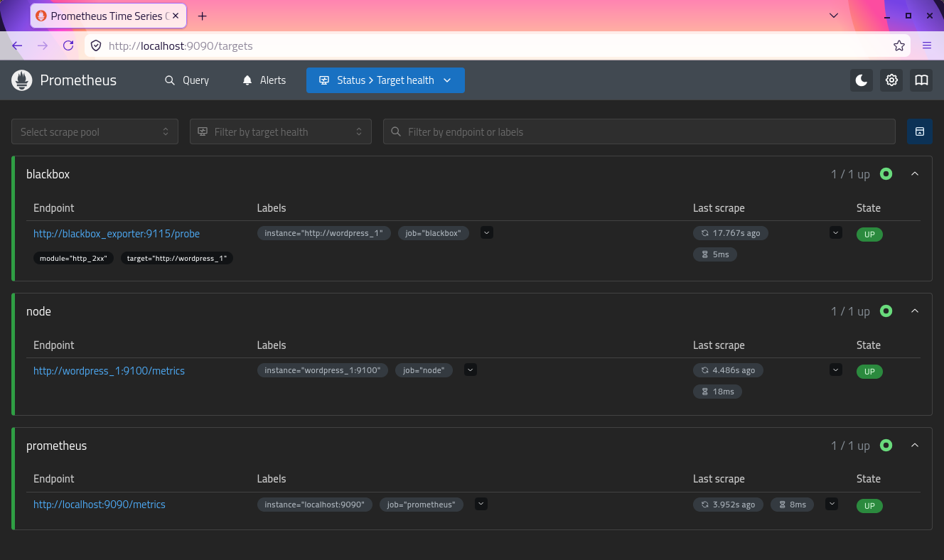
Task: Open the list-all-tabs chevron
Action: click(x=835, y=16)
